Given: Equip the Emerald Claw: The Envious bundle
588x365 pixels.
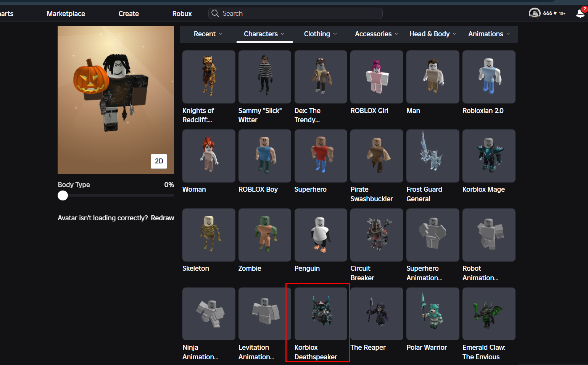Looking at the screenshot, I should point(489,314).
